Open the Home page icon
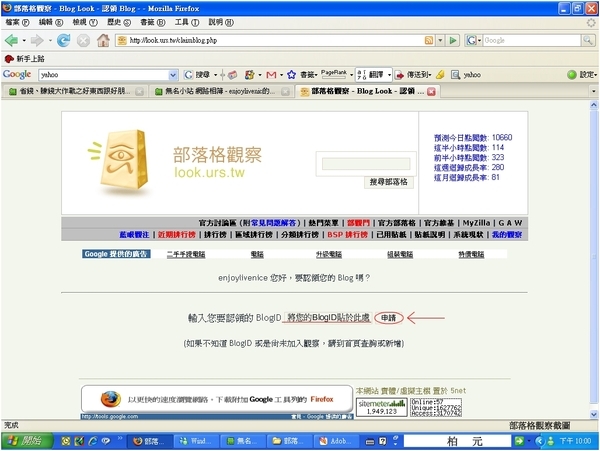The height and width of the screenshot is (451, 600). pos(103,40)
